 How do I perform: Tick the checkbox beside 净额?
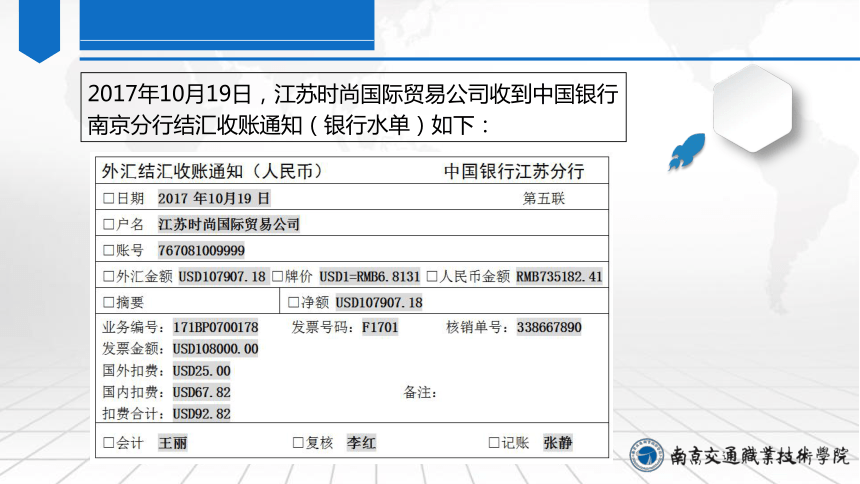click(x=293, y=302)
